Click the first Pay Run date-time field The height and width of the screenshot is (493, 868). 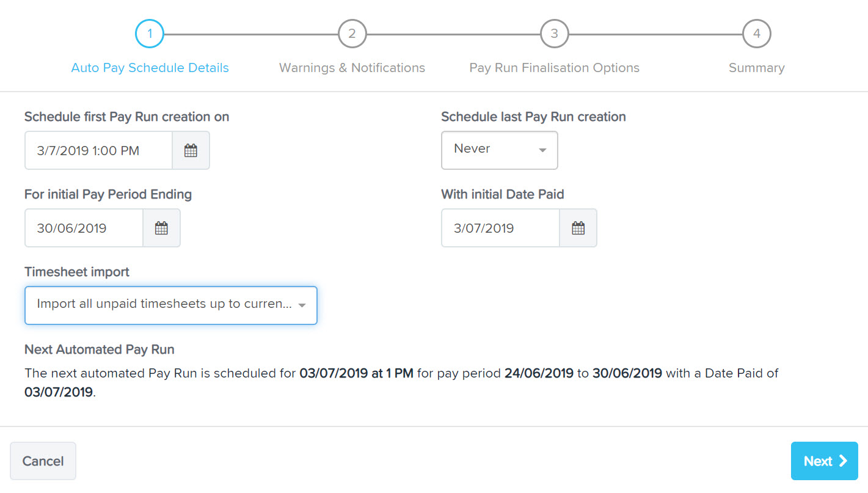coord(98,150)
